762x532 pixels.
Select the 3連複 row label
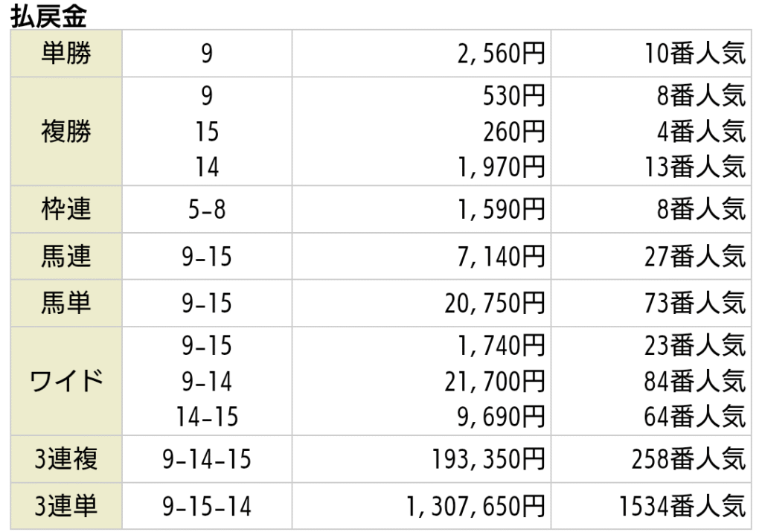coord(66,459)
